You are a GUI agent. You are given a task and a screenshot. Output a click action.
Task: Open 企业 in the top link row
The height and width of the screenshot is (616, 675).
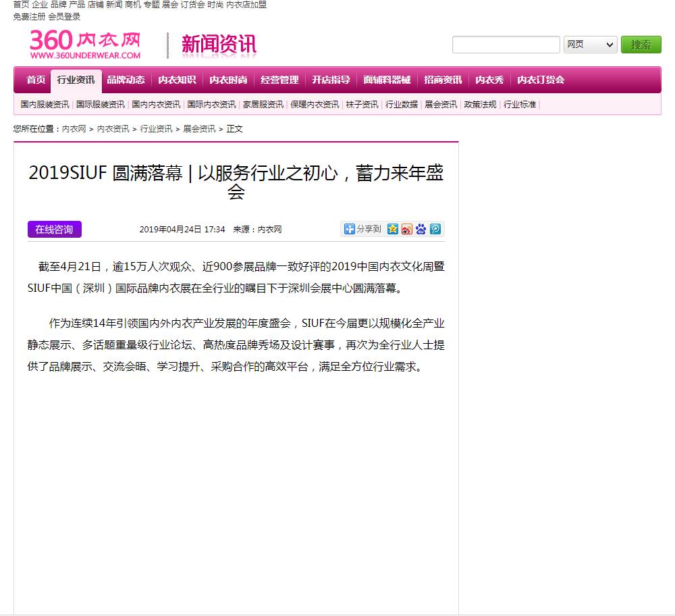(40, 5)
